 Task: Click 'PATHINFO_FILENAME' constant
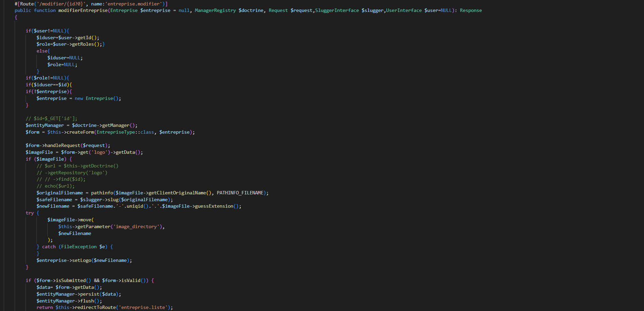[x=240, y=193]
